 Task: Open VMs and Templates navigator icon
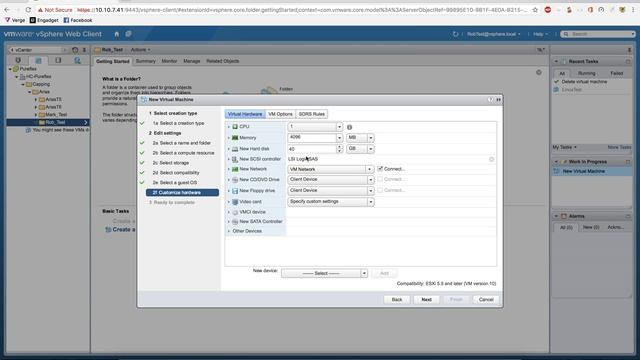tap(38, 60)
